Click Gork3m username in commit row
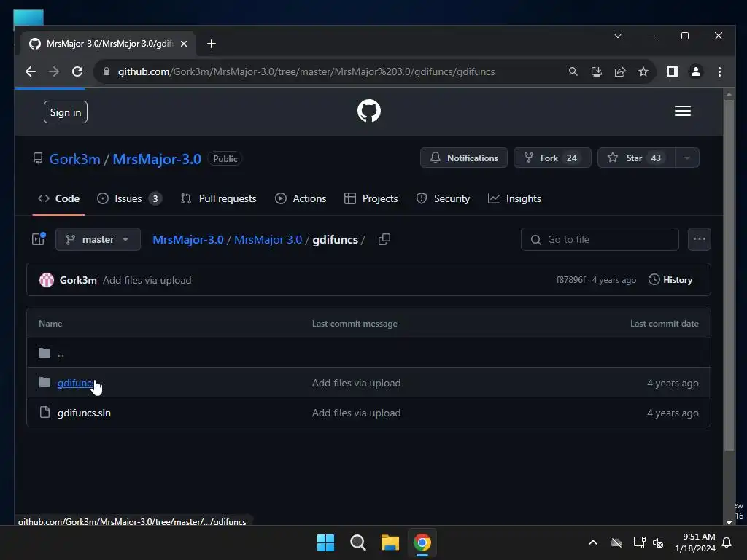The width and height of the screenshot is (747, 560). pyautogui.click(x=78, y=280)
